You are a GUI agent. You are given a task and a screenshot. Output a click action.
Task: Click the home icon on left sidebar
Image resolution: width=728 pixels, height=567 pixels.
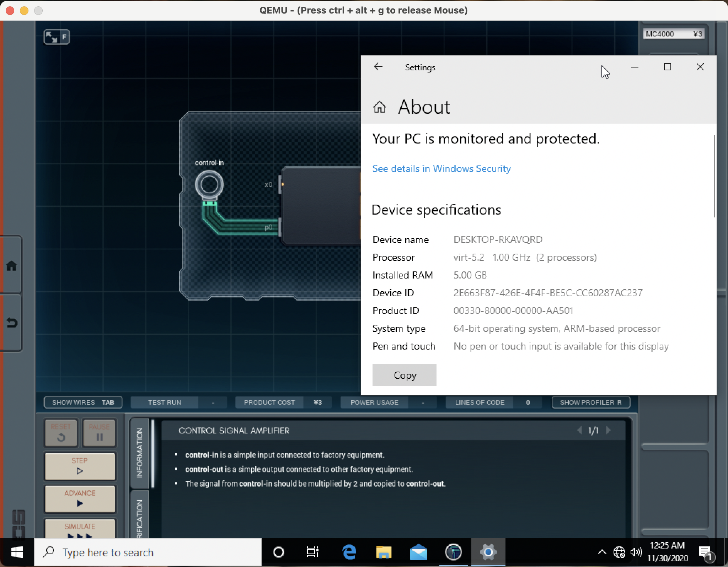(x=11, y=266)
